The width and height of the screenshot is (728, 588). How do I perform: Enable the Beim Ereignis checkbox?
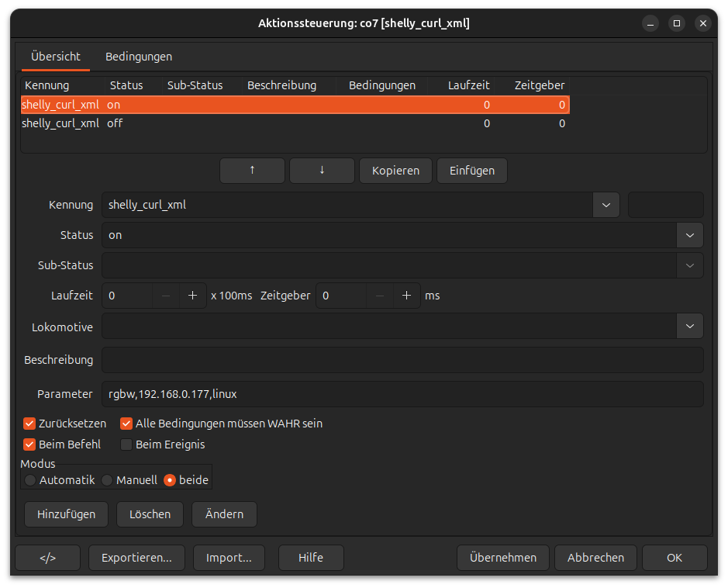[126, 444]
